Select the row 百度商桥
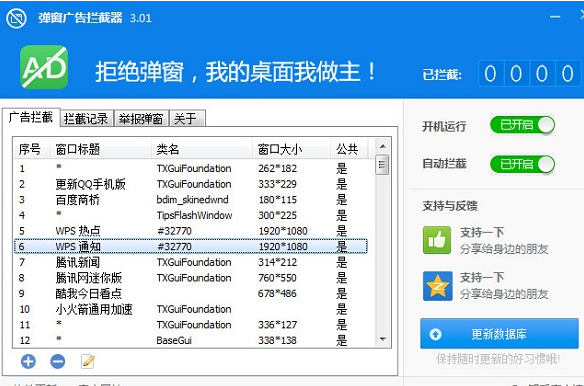Image resolution: width=584 pixels, height=386 pixels. 191,200
